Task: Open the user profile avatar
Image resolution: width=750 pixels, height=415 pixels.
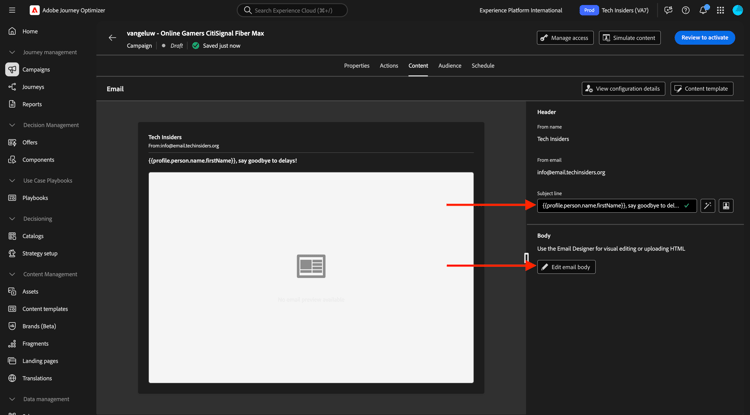Action: pyautogui.click(x=738, y=10)
